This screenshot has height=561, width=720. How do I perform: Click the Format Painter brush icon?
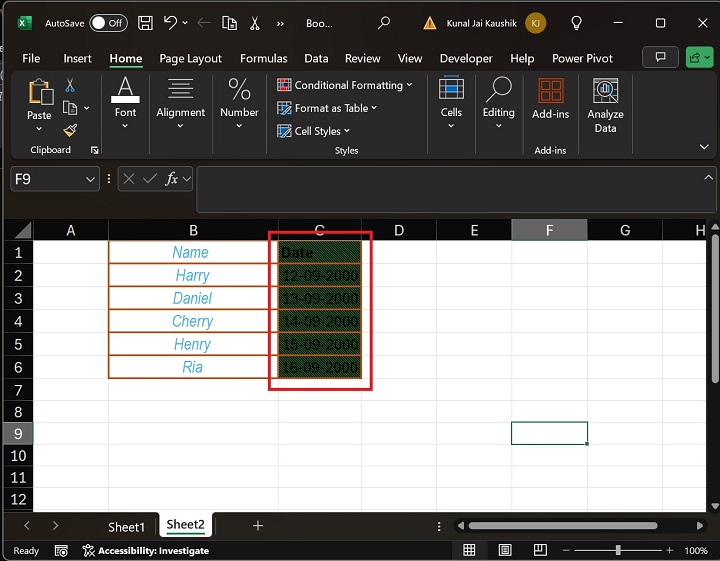tap(70, 130)
